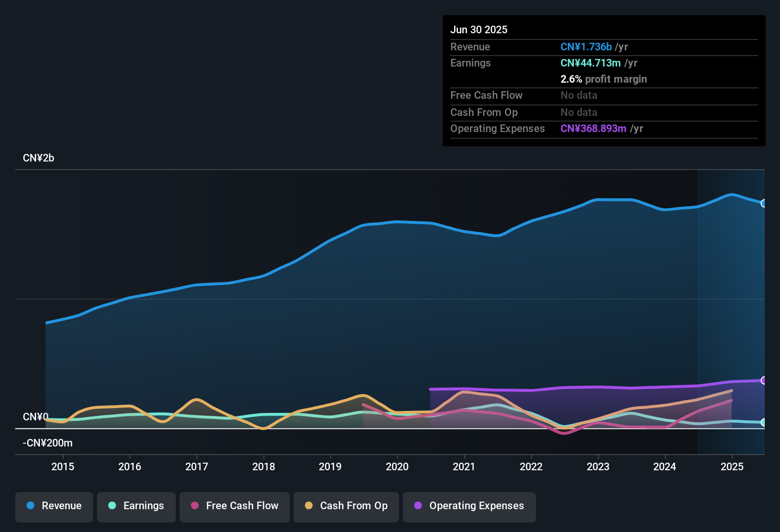Screen dimensions: 780x532
Task: Select the Earnings endpoint marker
Action: click(x=764, y=422)
